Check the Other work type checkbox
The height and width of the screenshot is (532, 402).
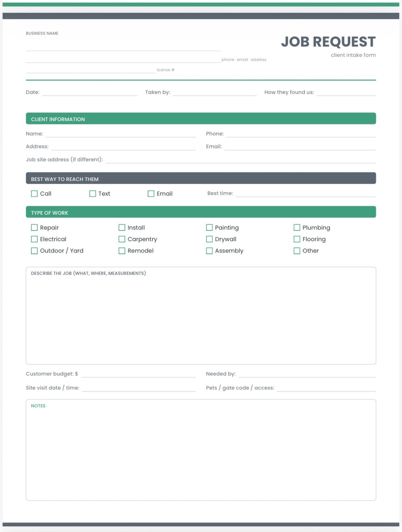(297, 251)
